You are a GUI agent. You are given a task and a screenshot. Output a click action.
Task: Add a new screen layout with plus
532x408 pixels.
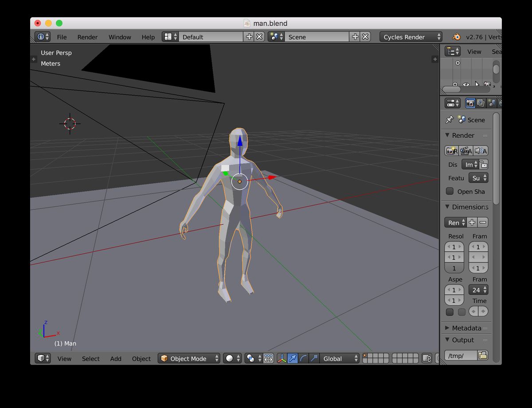pyautogui.click(x=249, y=37)
